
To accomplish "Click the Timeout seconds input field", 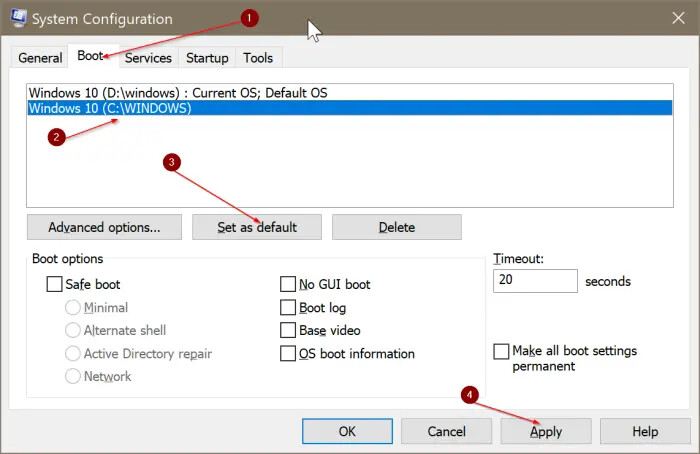I will (535, 280).
